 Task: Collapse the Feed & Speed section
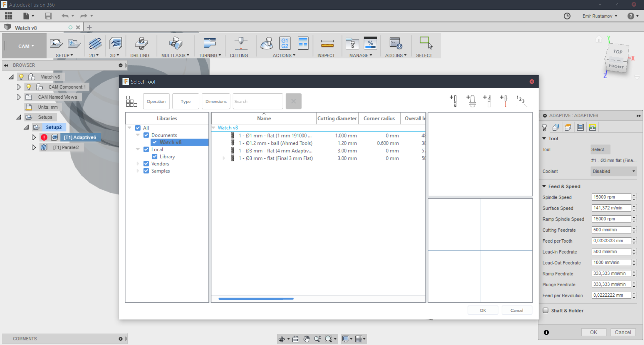(x=544, y=186)
